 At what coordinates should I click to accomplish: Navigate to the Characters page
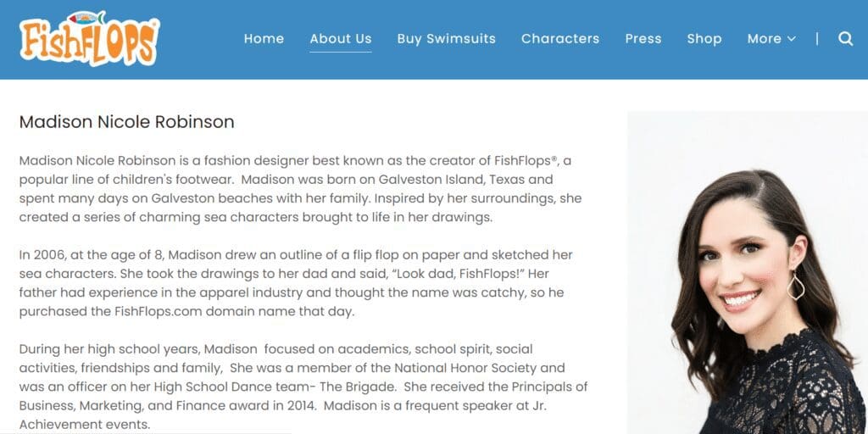[x=560, y=39]
